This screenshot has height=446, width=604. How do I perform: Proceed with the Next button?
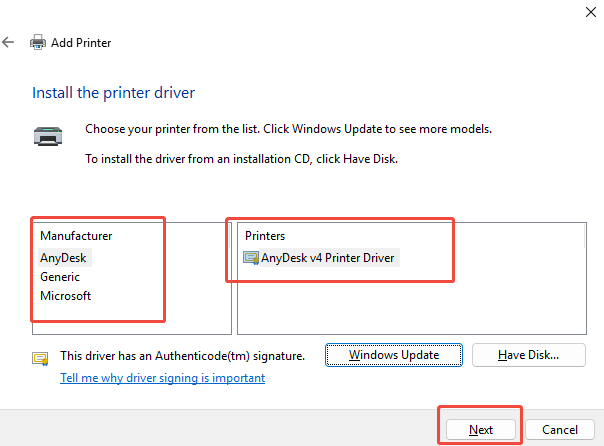coord(481,430)
